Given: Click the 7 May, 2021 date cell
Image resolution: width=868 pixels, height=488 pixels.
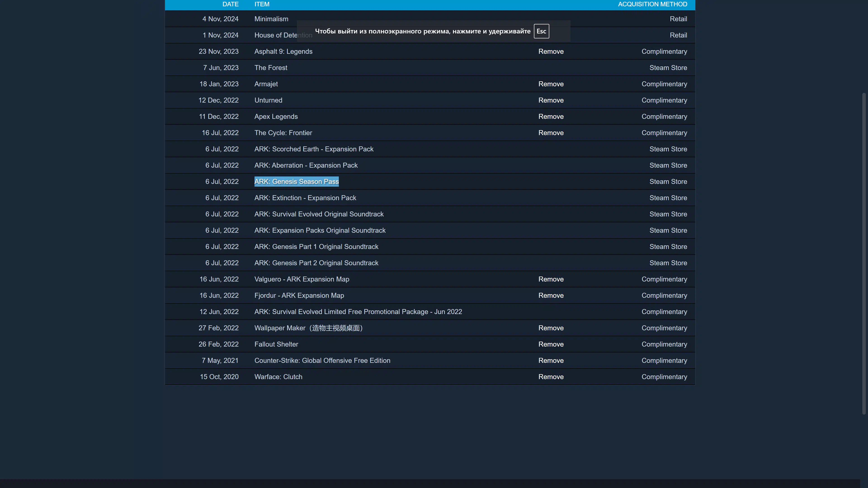Looking at the screenshot, I should click(x=220, y=360).
